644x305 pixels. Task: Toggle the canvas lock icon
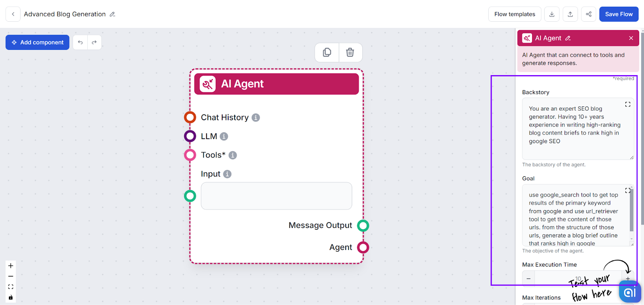click(11, 297)
